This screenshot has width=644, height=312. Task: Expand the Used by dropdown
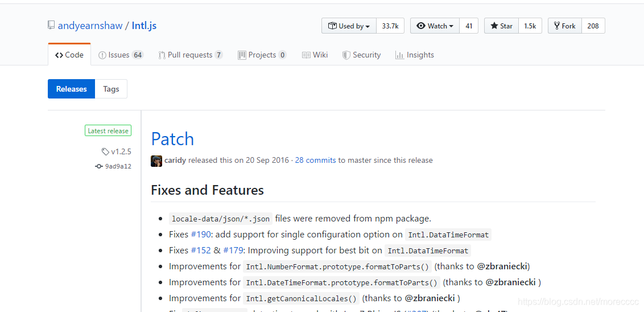coord(349,26)
